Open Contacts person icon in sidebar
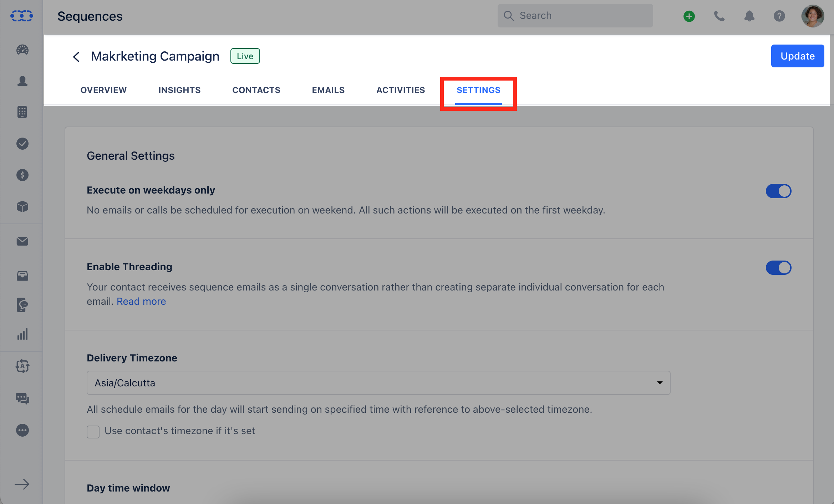The width and height of the screenshot is (834, 504). [x=22, y=81]
